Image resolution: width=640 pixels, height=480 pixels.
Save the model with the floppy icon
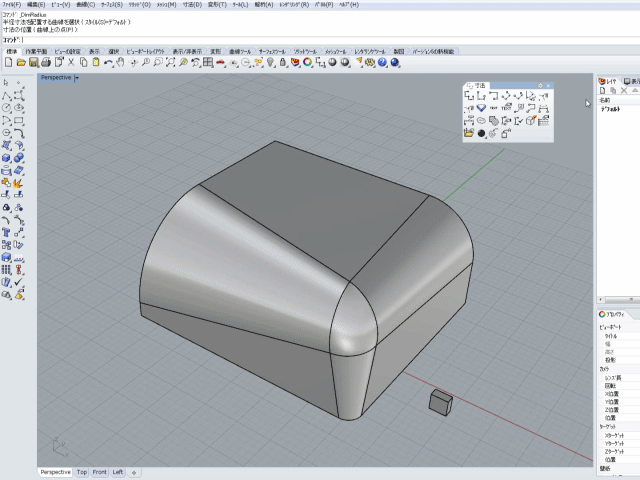point(33,62)
